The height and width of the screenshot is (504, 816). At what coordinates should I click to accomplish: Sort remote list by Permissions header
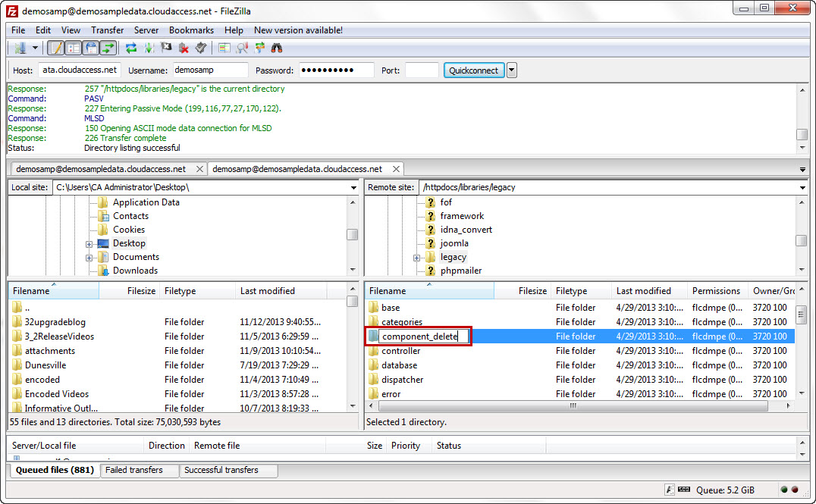point(717,291)
